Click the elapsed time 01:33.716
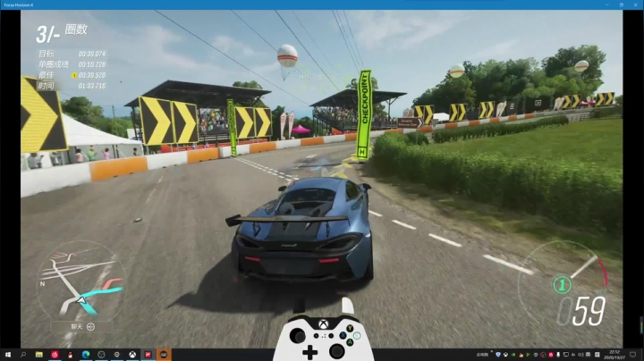 click(x=92, y=86)
